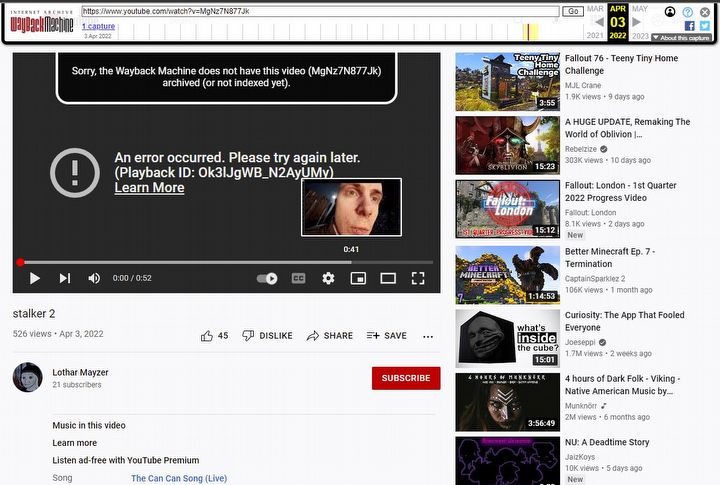Viewport: 720px width, 485px height.
Task: Toggle closed captions CC button
Action: 298,278
